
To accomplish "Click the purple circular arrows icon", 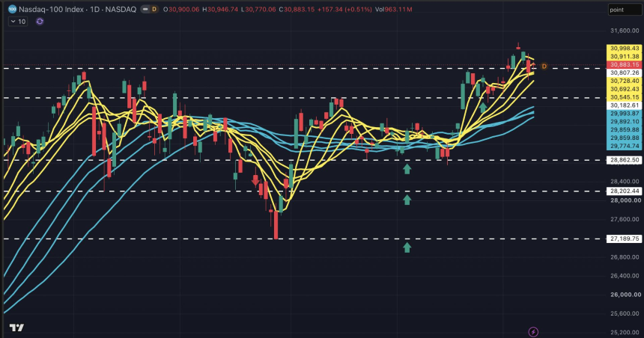I will [x=40, y=22].
